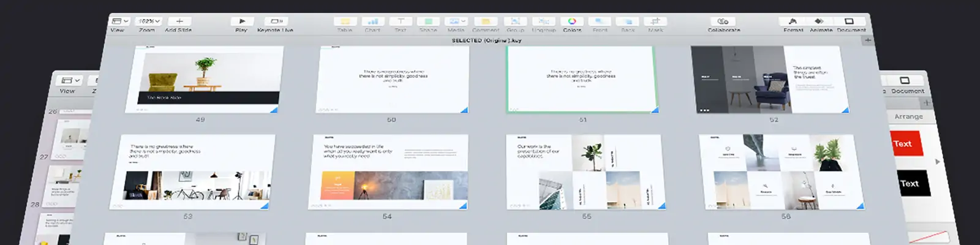This screenshot has height=245, width=980.
Task: Click the Add Slide plus icon
Action: coord(179,21)
